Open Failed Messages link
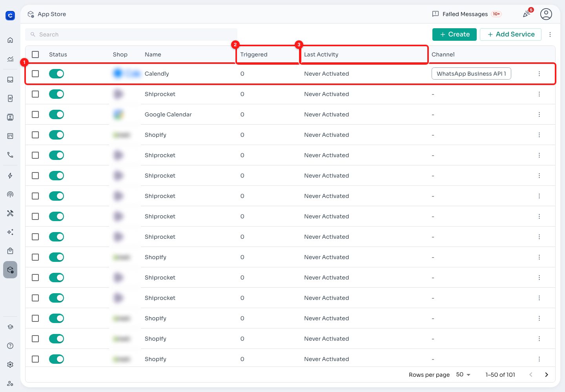 (x=467, y=14)
